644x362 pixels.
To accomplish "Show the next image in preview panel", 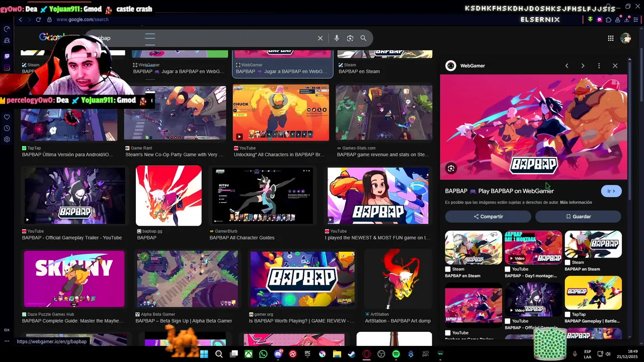I will coord(583,66).
